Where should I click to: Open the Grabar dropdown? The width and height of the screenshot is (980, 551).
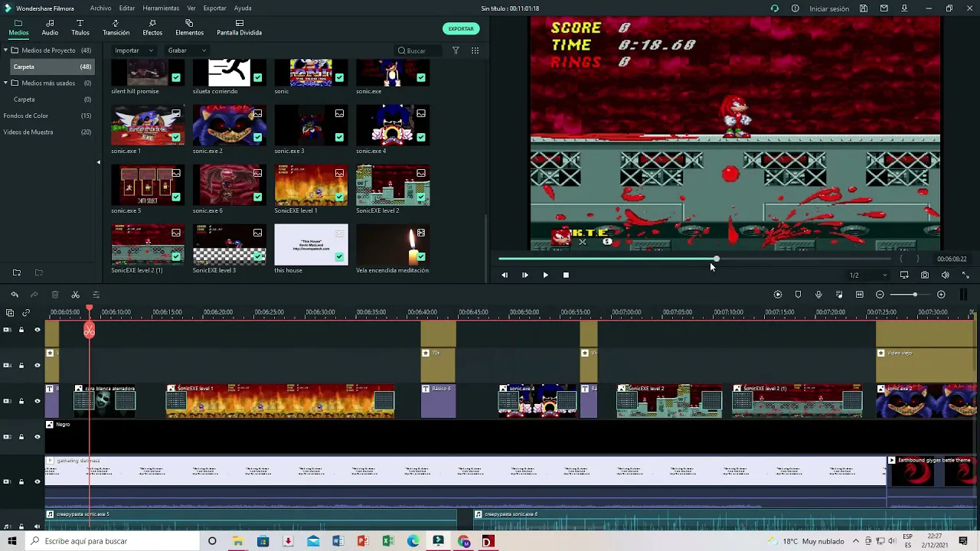pos(187,51)
